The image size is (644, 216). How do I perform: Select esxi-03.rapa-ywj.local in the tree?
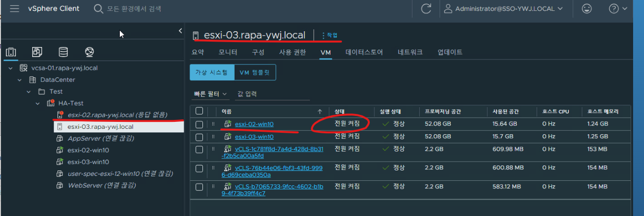(x=100, y=127)
